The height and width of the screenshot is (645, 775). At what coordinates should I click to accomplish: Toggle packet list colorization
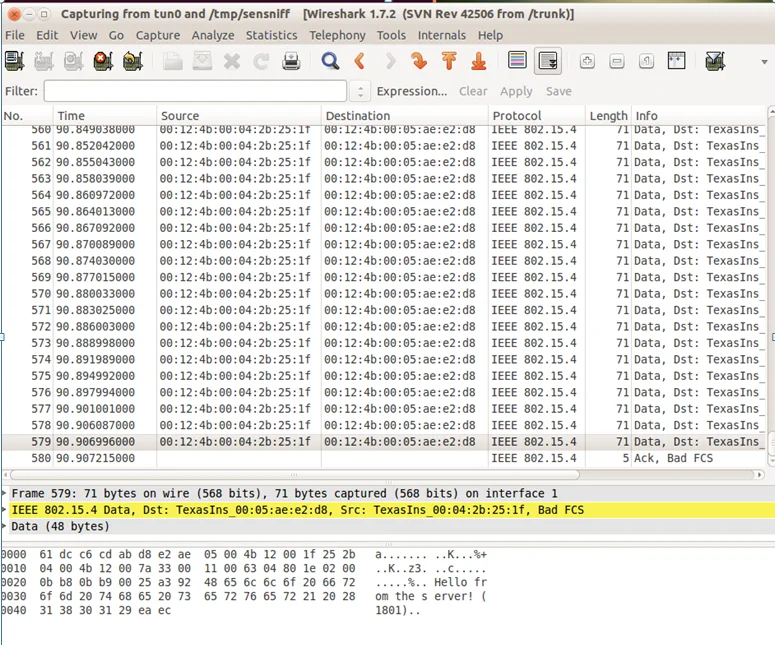pos(517,61)
